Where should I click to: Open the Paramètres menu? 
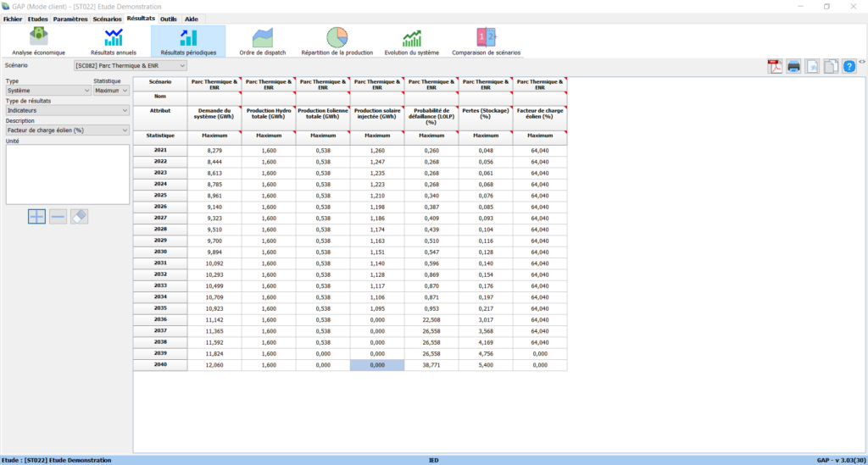pos(70,19)
